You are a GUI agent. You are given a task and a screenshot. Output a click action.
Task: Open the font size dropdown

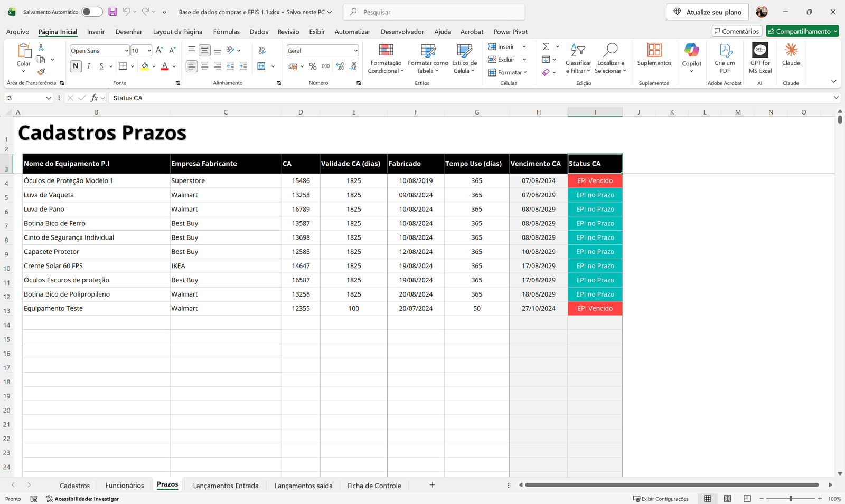pos(149,51)
